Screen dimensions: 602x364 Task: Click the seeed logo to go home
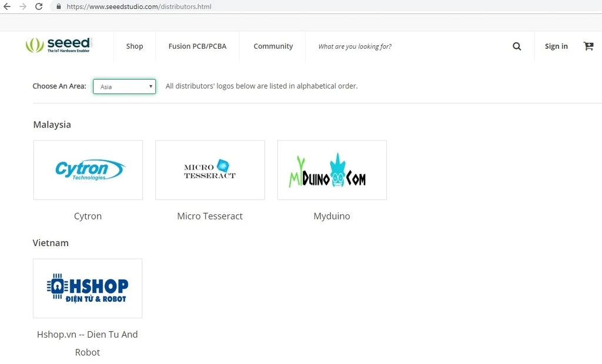pos(58,45)
